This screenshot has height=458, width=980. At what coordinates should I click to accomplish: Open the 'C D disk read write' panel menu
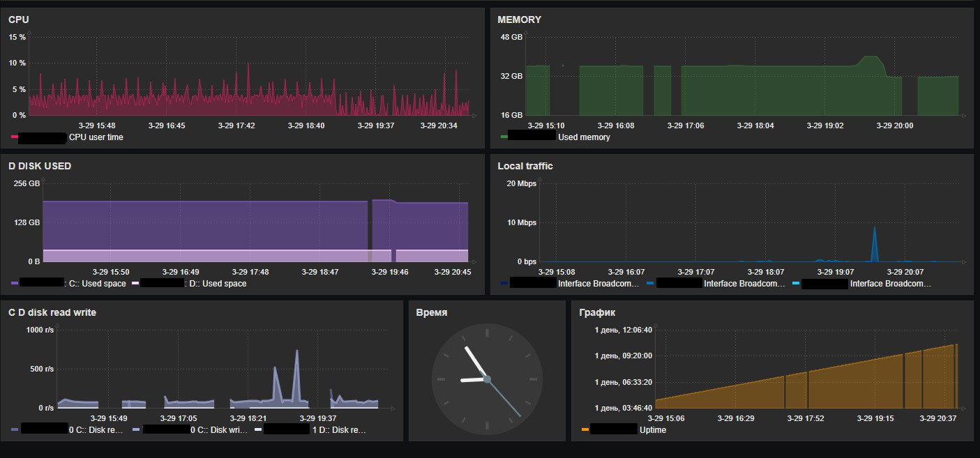point(52,312)
